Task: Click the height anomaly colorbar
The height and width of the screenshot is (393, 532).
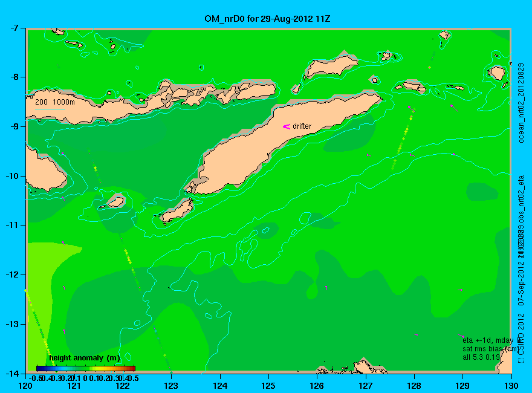Action: click(x=86, y=368)
